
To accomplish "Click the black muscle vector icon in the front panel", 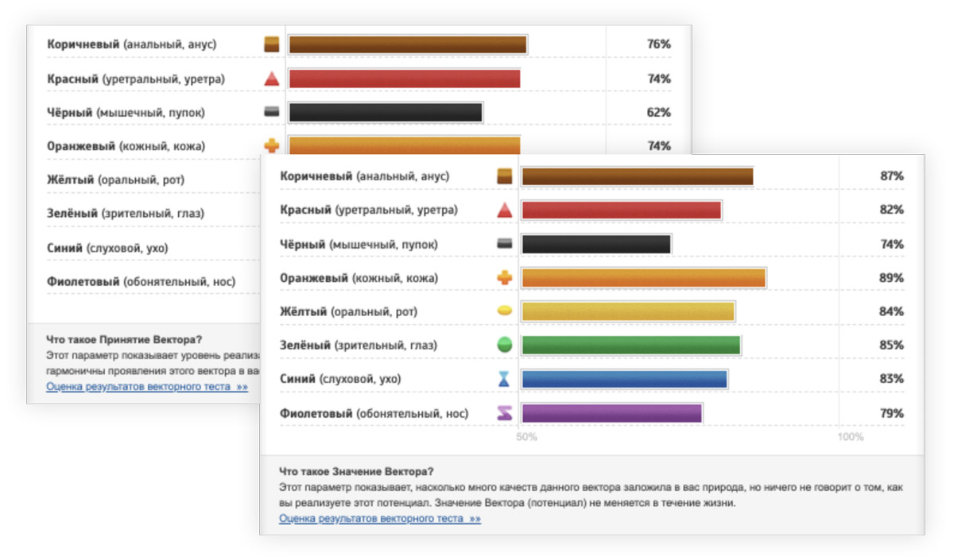I will [504, 244].
